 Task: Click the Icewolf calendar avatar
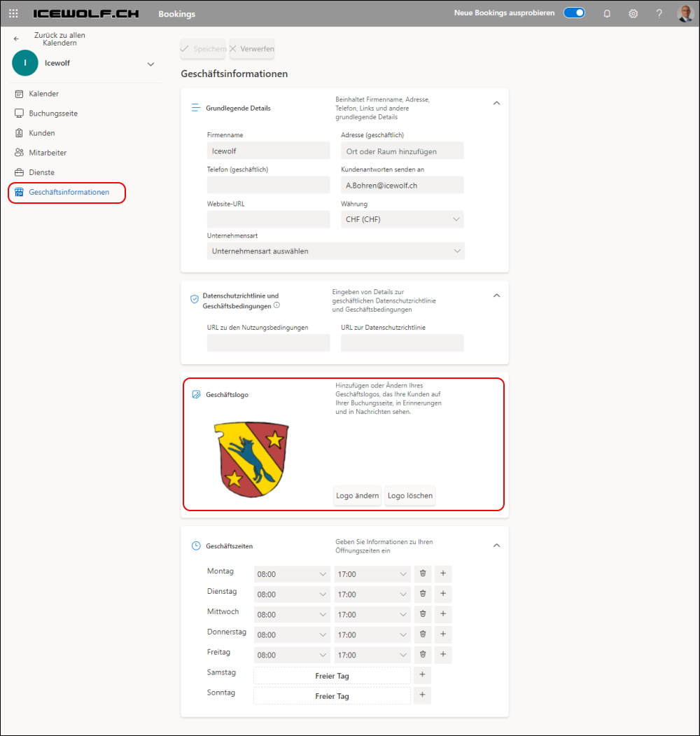(25, 63)
